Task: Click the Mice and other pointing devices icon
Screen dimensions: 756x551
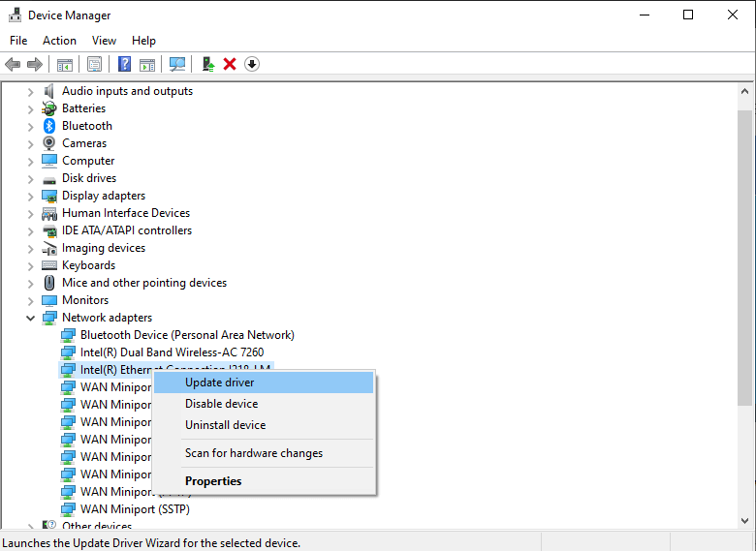Action: pos(49,283)
